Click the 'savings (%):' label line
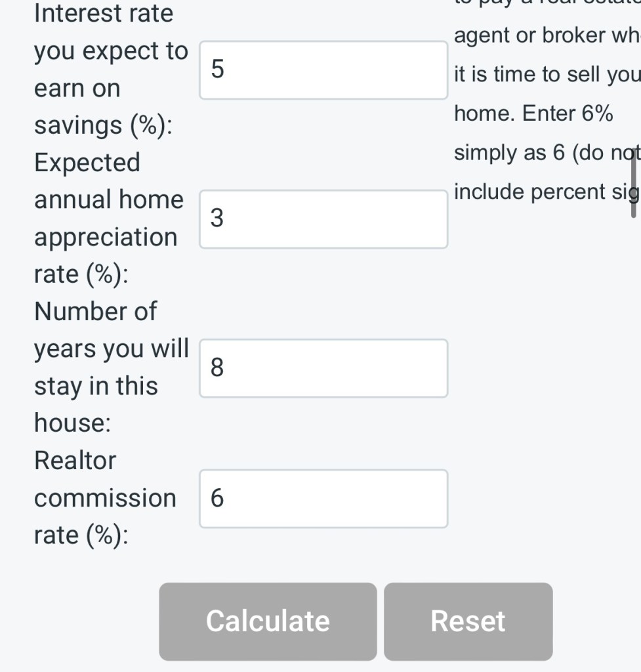This screenshot has width=641, height=672. 104,125
